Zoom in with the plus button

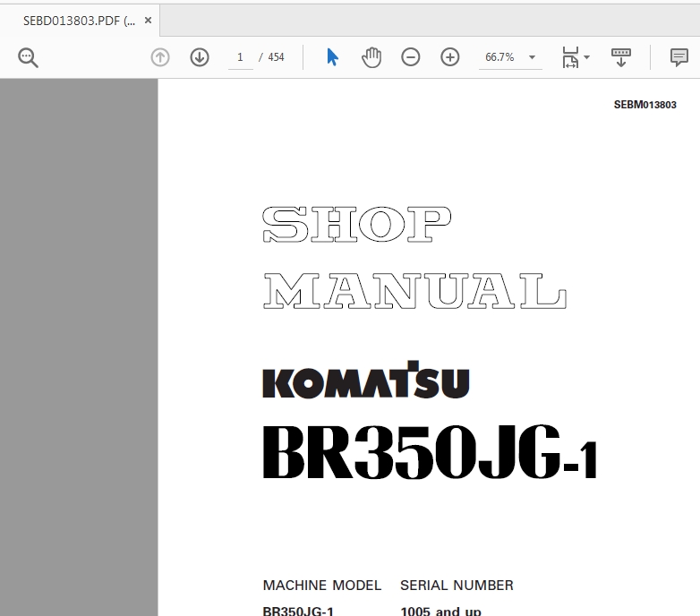tap(449, 57)
